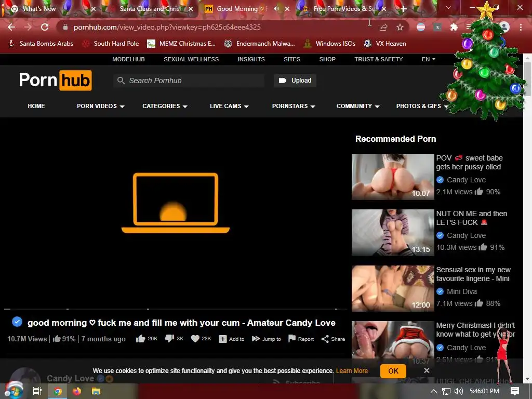Open the Endermanch Malwa... bookmark

(260, 44)
